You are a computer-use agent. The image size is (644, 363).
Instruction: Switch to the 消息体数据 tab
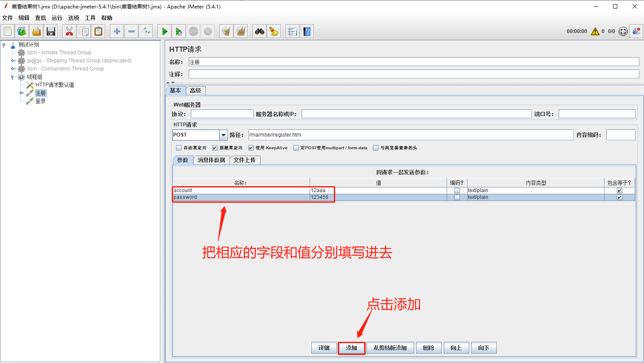tap(211, 160)
